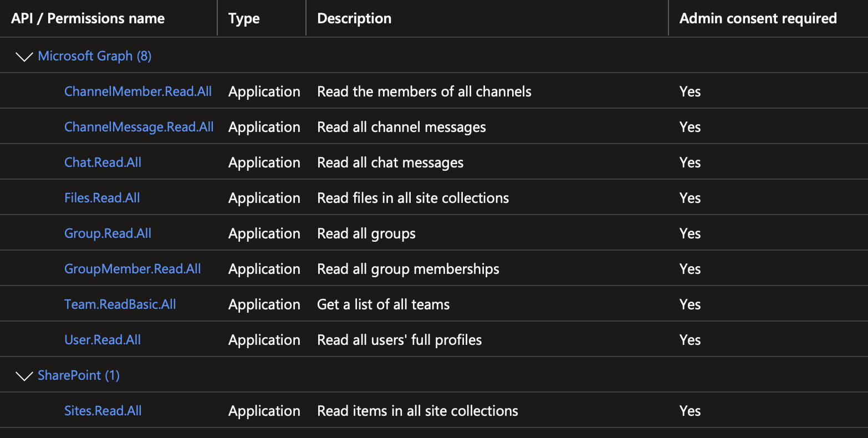
Task: Open ChannelMessage.Read.All permission
Action: coord(139,127)
